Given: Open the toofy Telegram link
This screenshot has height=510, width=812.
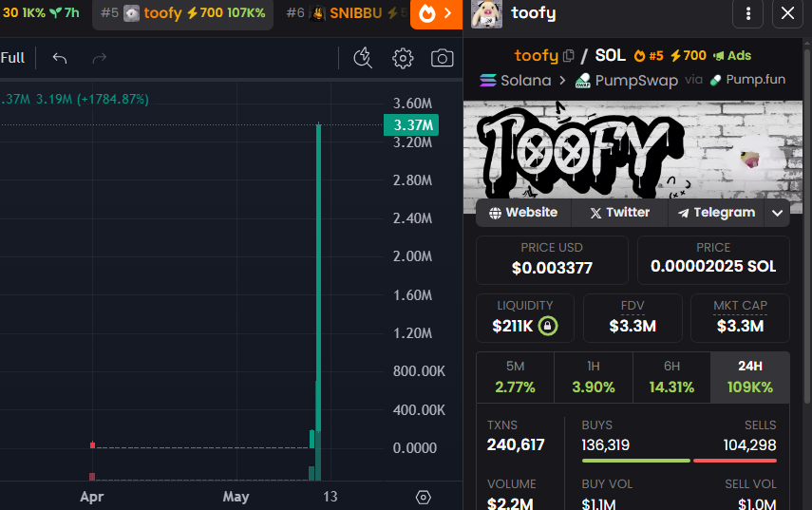Looking at the screenshot, I should coord(717,213).
